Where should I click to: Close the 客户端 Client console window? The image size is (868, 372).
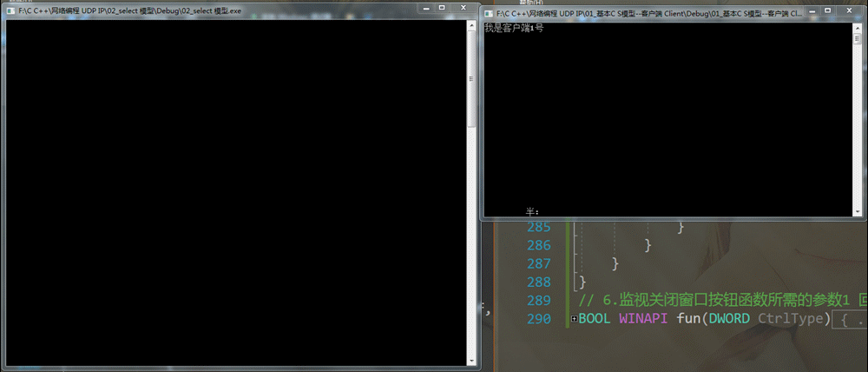849,10
